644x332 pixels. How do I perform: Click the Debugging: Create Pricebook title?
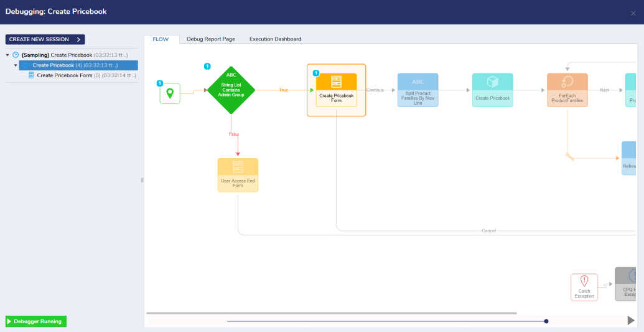tap(56, 11)
